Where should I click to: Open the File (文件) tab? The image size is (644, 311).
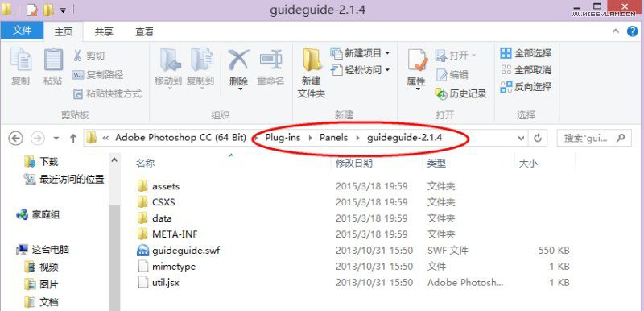(x=22, y=31)
